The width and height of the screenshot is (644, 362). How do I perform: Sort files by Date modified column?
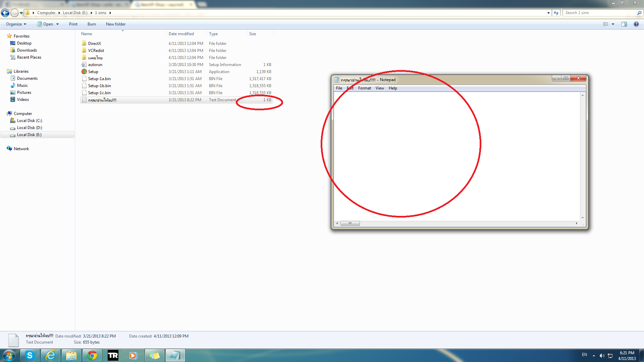point(181,34)
